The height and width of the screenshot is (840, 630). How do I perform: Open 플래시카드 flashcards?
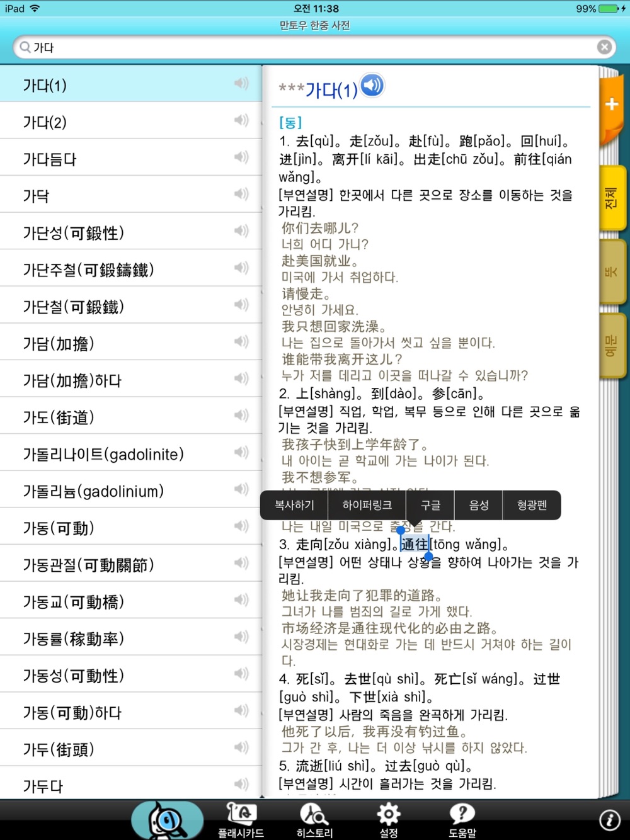tap(241, 820)
